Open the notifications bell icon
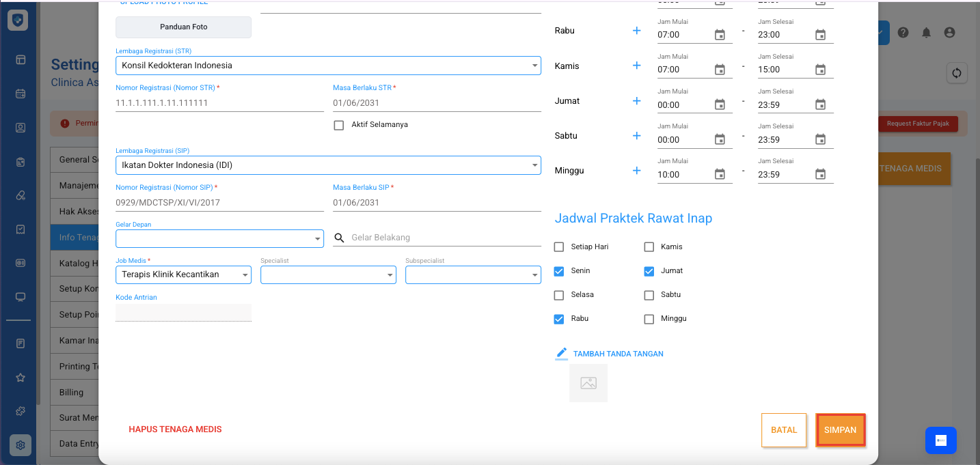 [926, 33]
